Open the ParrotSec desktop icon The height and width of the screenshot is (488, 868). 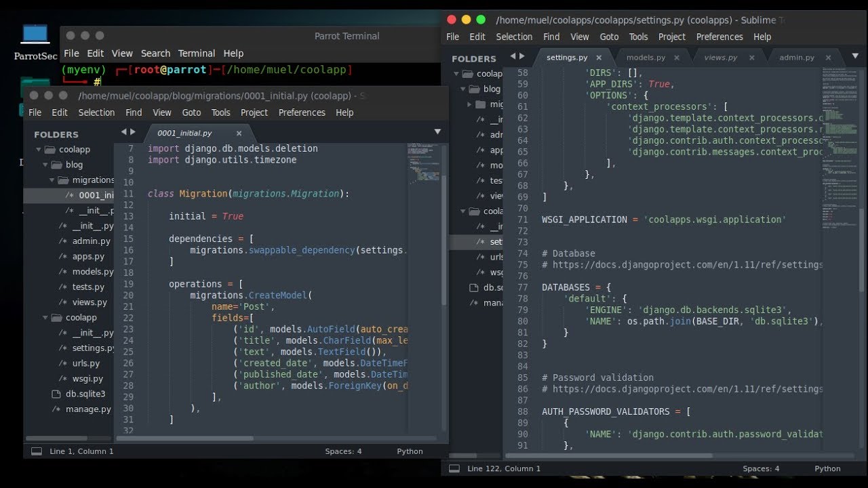[35, 42]
